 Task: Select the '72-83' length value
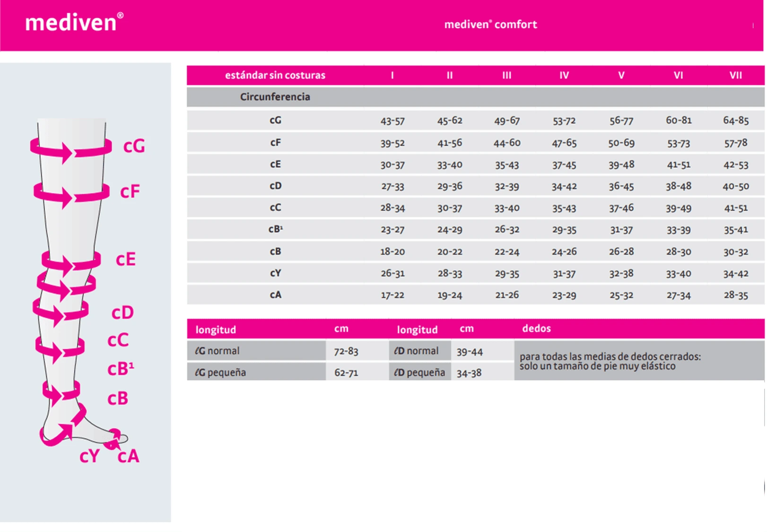click(x=346, y=351)
